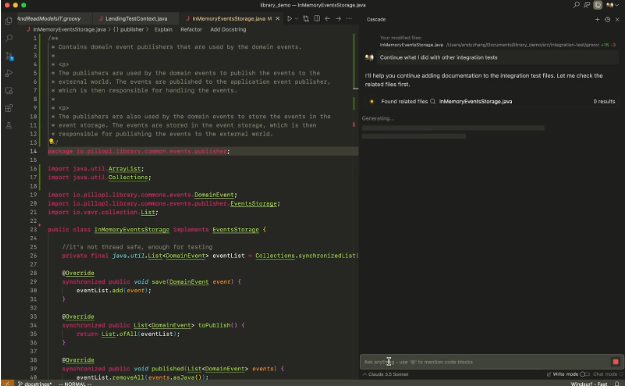Click the title bar search magnifier icon
Viewport: 627px width, 388px height.
577,5
